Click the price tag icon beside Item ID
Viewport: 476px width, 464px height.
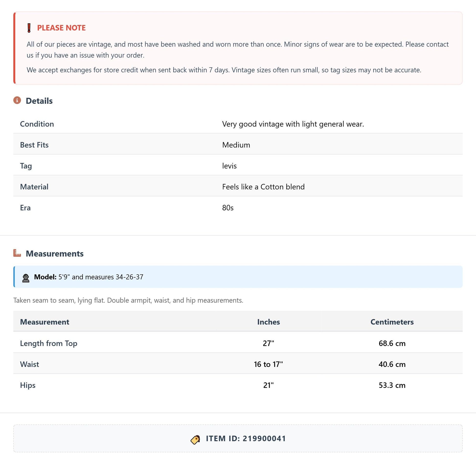coord(195,440)
